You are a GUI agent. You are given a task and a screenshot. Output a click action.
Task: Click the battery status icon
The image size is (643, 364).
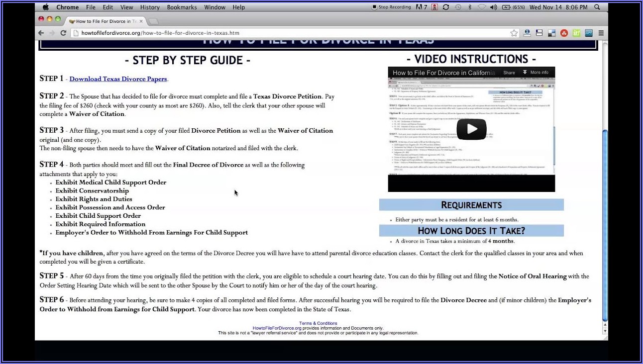click(x=513, y=7)
